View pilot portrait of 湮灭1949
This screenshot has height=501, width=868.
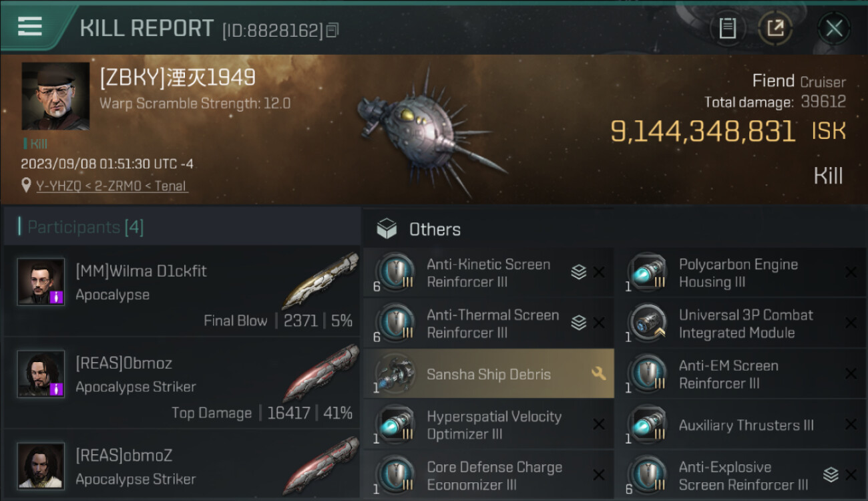tap(55, 96)
